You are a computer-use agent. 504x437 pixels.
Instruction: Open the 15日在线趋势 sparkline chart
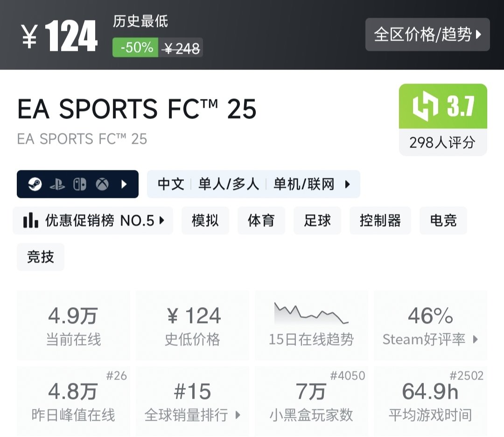click(311, 314)
